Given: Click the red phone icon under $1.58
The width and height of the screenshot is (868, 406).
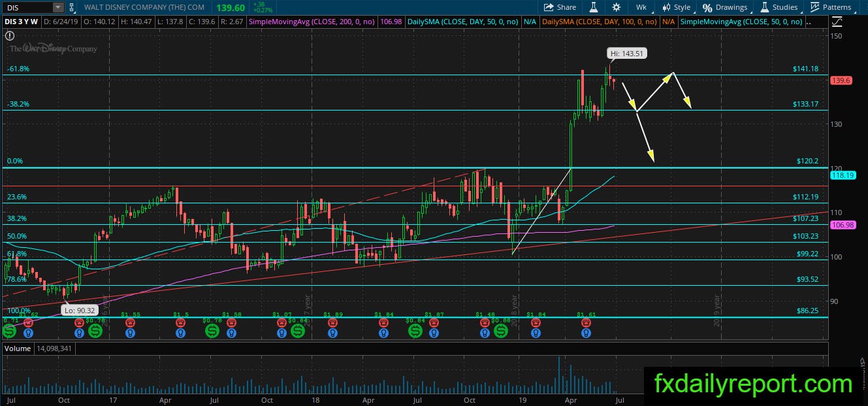Looking at the screenshot, I should pos(232,322).
